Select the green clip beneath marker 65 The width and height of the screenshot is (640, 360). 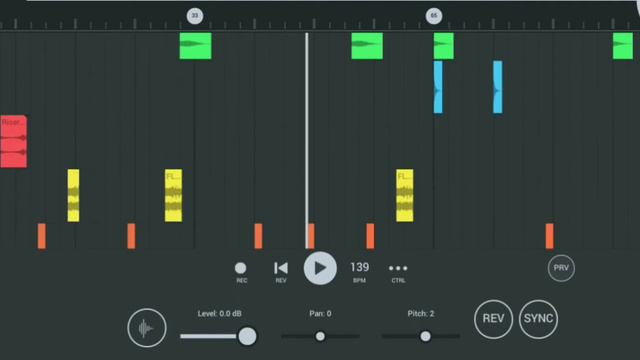coord(444,46)
